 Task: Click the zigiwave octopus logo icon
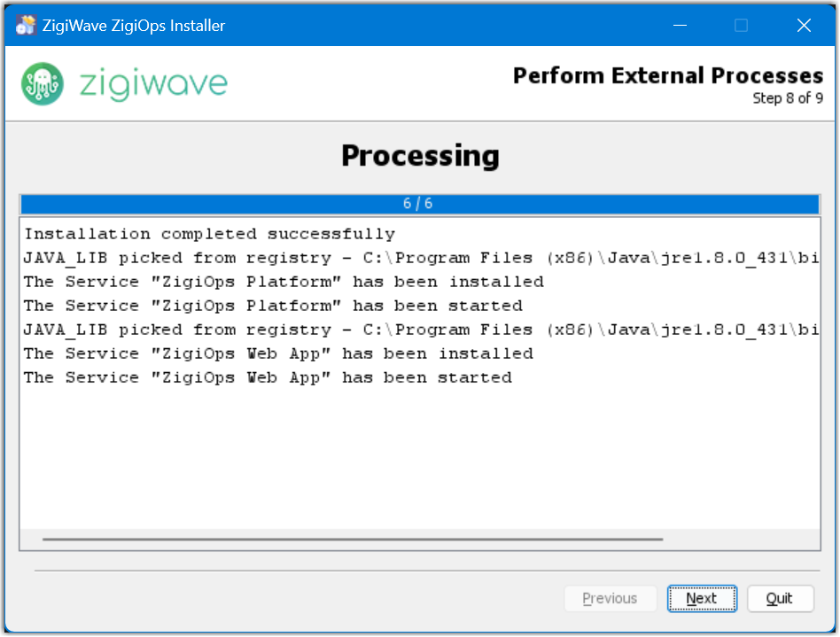[x=43, y=84]
